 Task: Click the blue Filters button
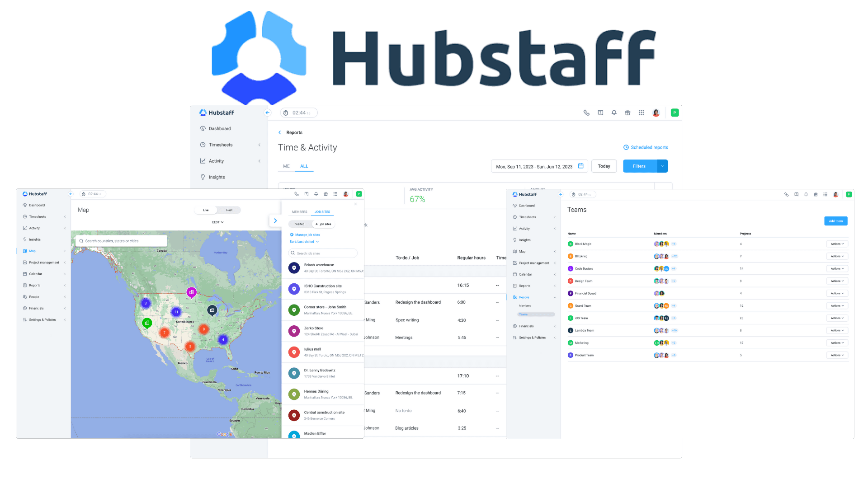click(x=640, y=166)
